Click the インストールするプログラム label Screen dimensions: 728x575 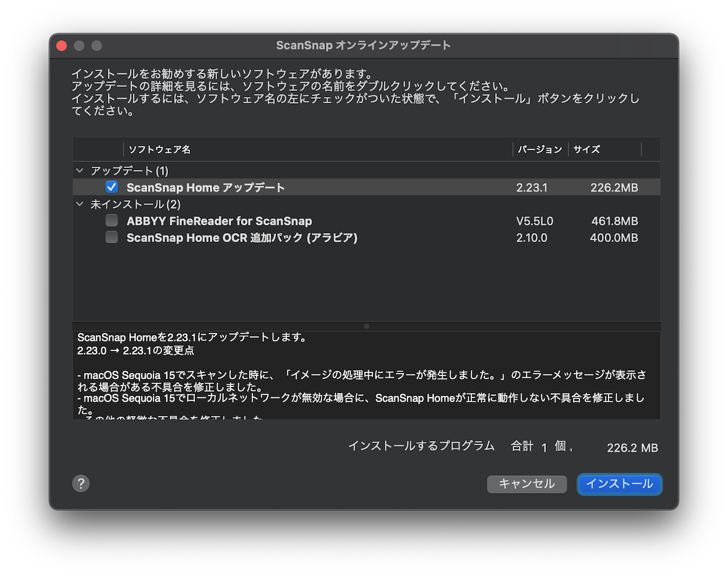pyautogui.click(x=422, y=446)
